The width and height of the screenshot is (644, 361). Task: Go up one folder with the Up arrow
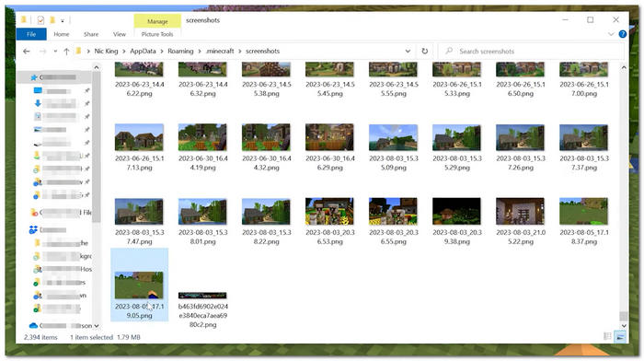click(66, 52)
